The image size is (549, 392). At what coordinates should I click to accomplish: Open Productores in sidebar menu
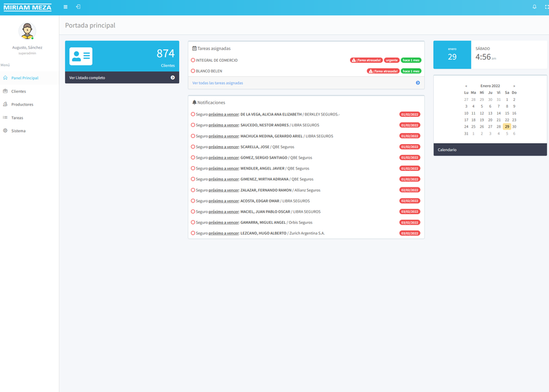[x=23, y=104]
